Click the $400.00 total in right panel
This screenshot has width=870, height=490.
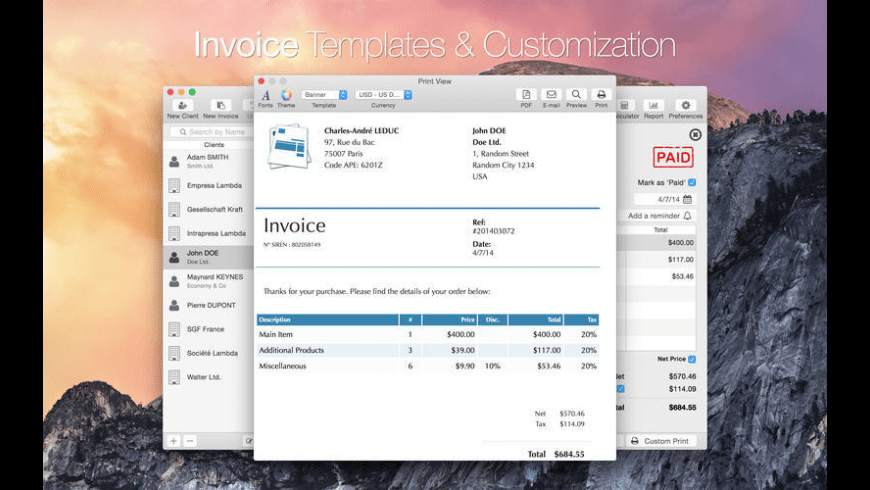pyautogui.click(x=681, y=243)
